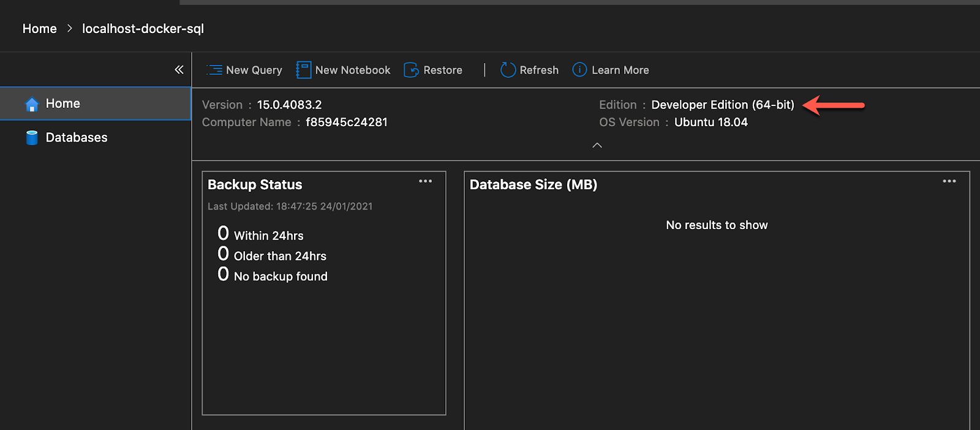
Task: Open the Learn More info icon
Action: click(579, 70)
